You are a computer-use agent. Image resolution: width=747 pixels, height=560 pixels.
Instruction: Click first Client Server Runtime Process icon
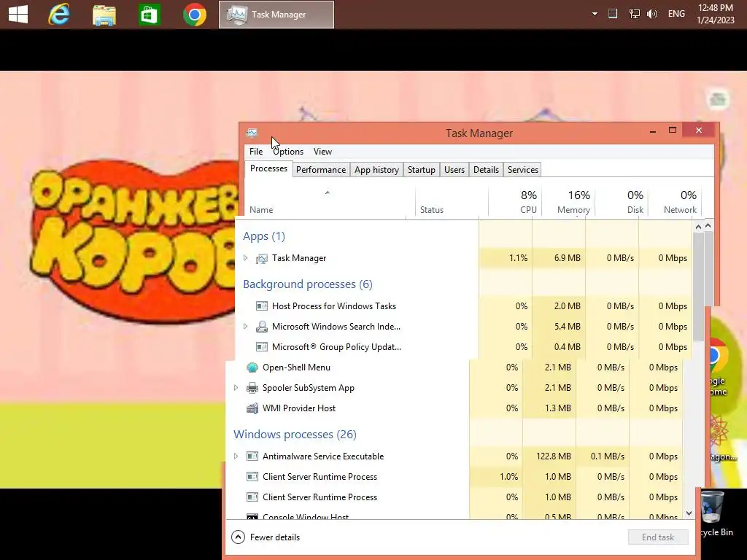[x=252, y=477]
